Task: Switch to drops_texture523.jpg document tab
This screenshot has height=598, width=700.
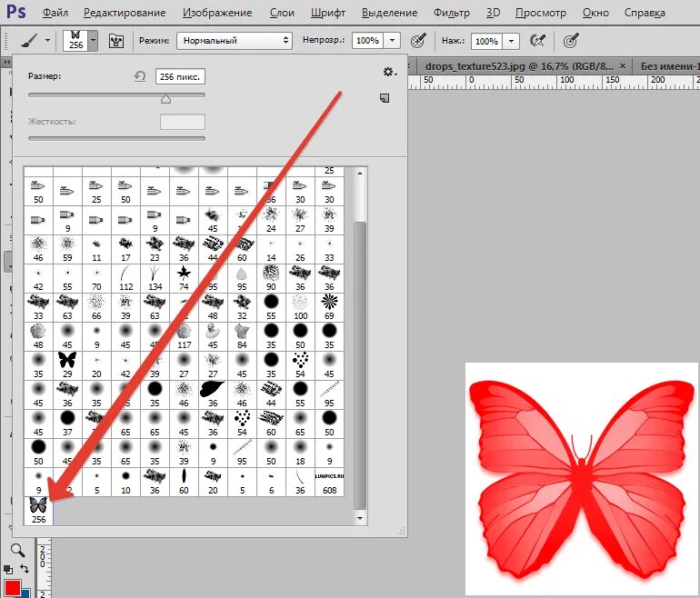Action: point(520,66)
